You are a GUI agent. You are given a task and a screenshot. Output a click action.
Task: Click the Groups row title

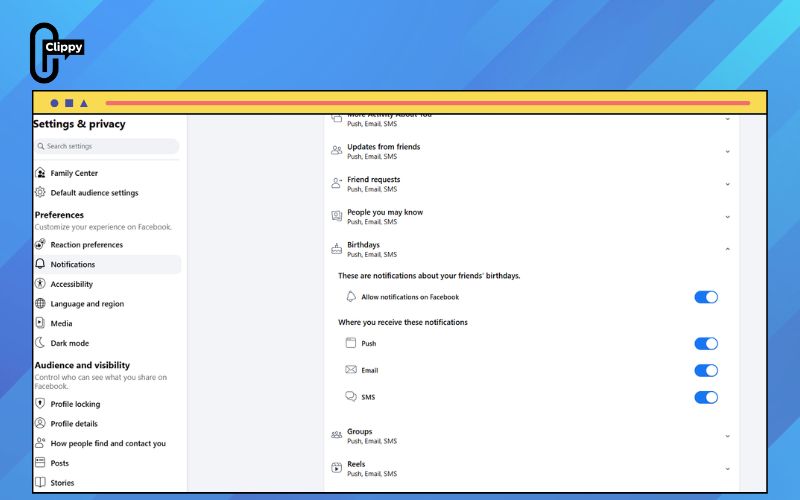click(360, 431)
